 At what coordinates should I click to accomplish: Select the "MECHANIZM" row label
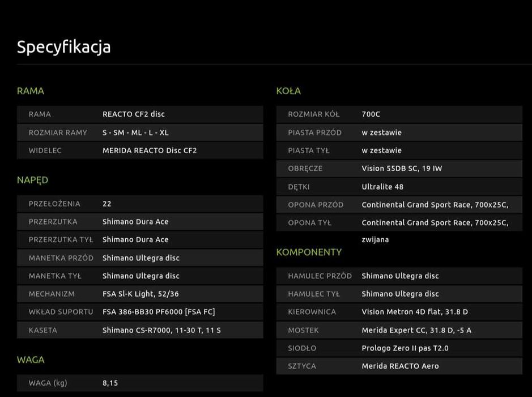click(52, 294)
